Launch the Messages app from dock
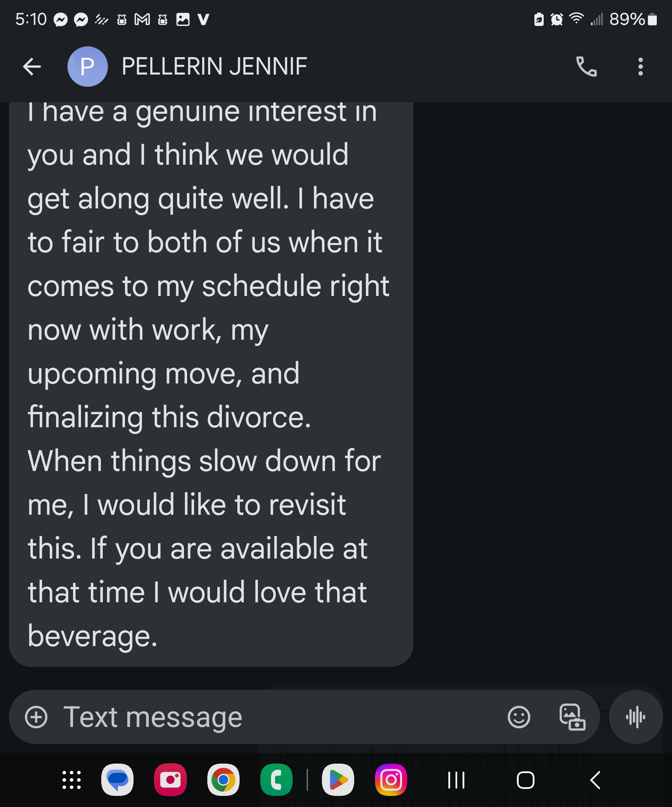The image size is (672, 807). [117, 780]
